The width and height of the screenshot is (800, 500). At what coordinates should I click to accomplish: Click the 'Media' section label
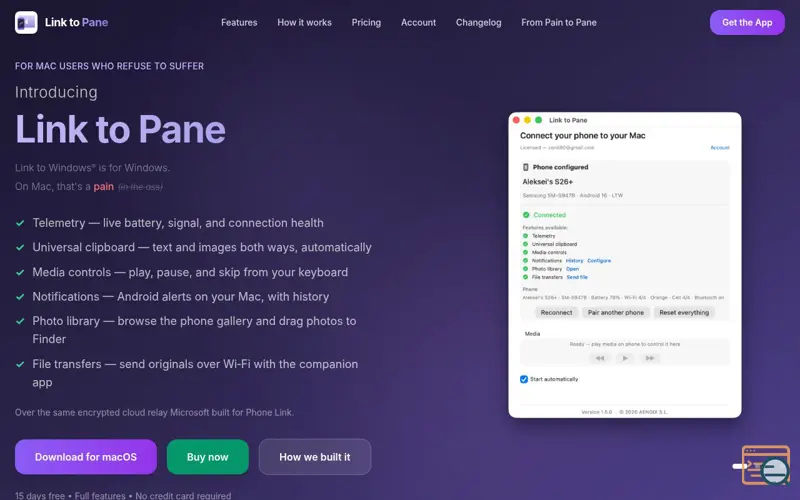pyautogui.click(x=532, y=334)
